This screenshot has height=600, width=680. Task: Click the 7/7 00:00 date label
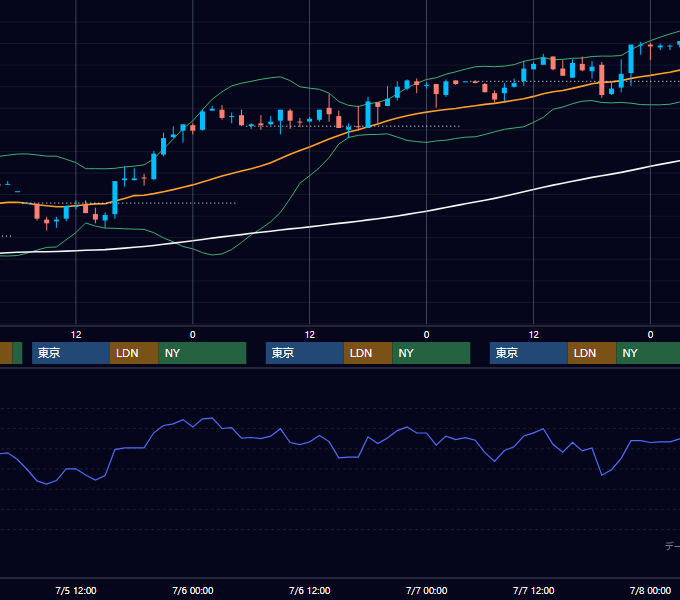426,590
